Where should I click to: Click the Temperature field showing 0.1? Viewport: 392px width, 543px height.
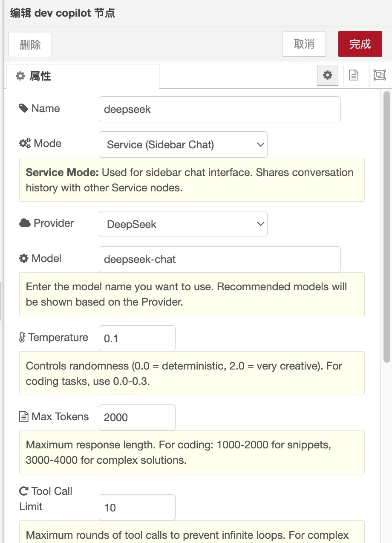click(x=137, y=338)
